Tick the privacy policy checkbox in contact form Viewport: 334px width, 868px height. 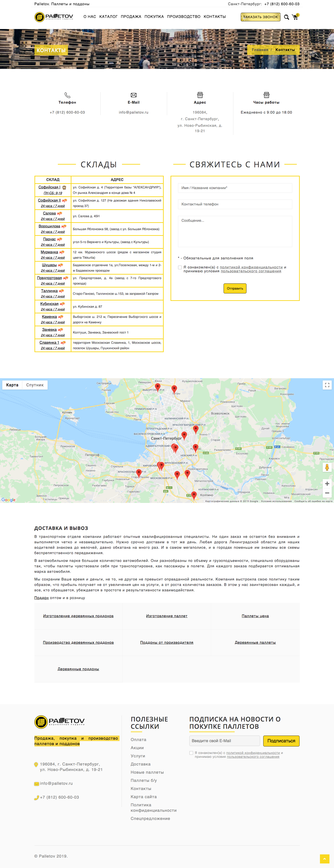click(x=180, y=268)
